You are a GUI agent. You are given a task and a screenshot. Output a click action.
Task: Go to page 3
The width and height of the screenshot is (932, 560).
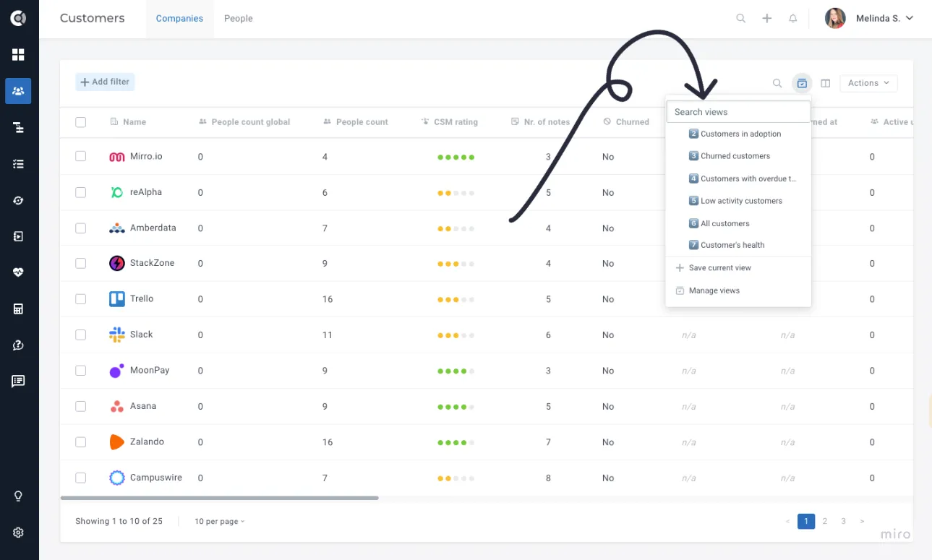tap(843, 521)
